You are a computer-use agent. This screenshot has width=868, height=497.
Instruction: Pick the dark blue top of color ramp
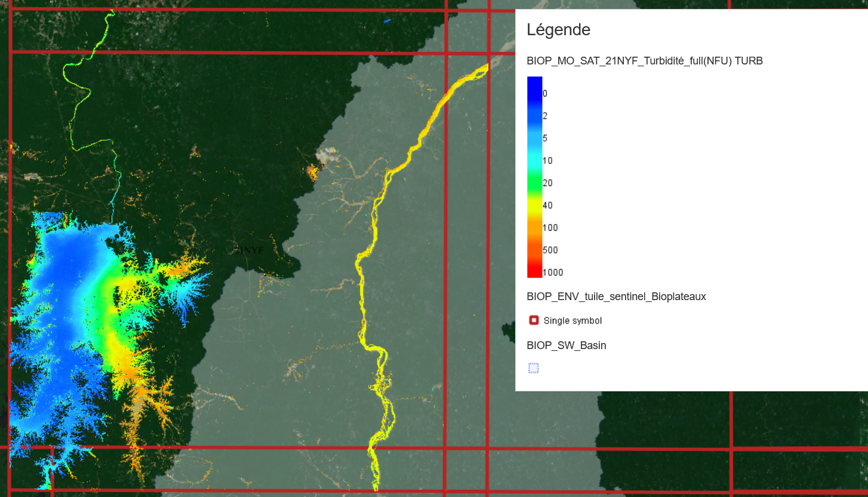tap(534, 84)
